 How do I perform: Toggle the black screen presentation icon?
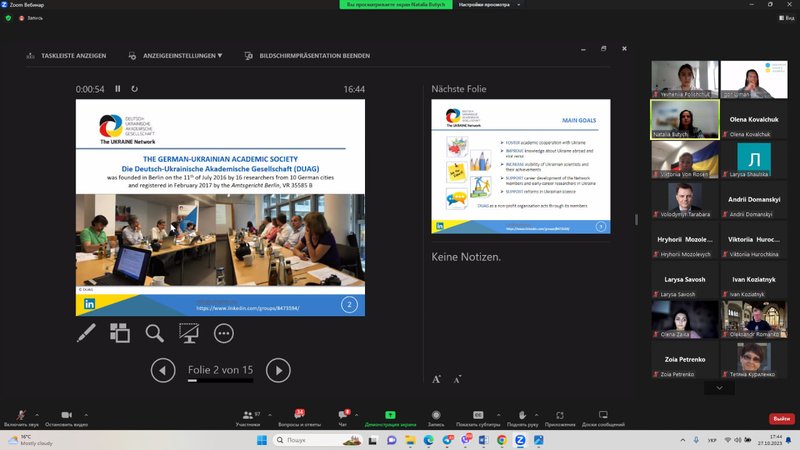[x=189, y=333]
